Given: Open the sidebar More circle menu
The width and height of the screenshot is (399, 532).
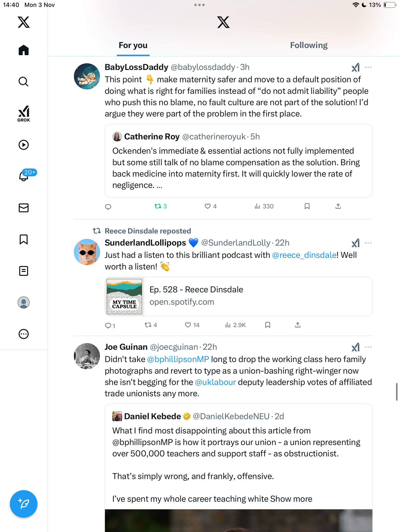Looking at the screenshot, I should (x=24, y=334).
